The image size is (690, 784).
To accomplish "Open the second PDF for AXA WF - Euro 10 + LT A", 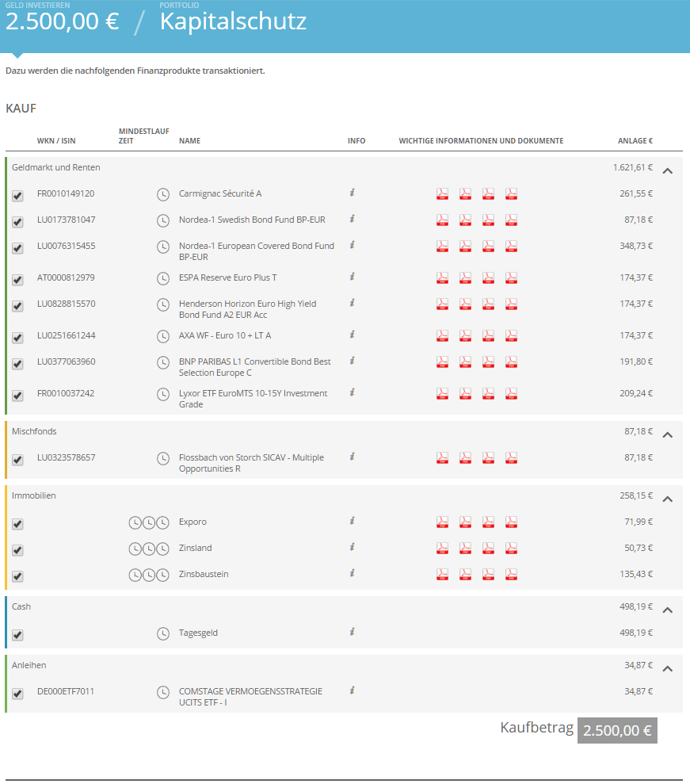I will [465, 336].
